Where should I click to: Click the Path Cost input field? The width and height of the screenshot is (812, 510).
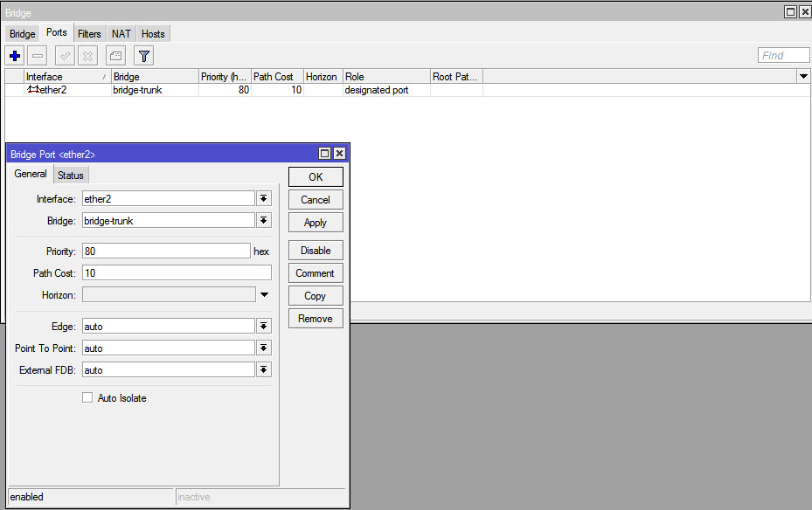click(177, 272)
